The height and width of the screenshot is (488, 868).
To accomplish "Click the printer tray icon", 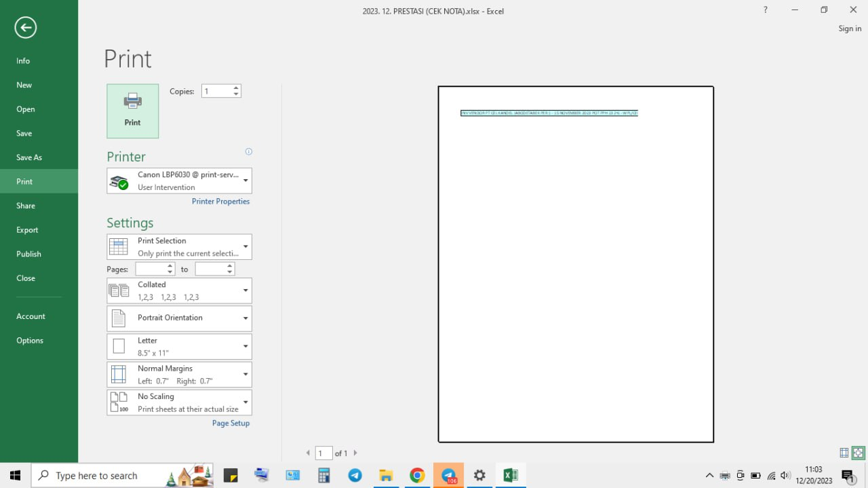I will [725, 476].
